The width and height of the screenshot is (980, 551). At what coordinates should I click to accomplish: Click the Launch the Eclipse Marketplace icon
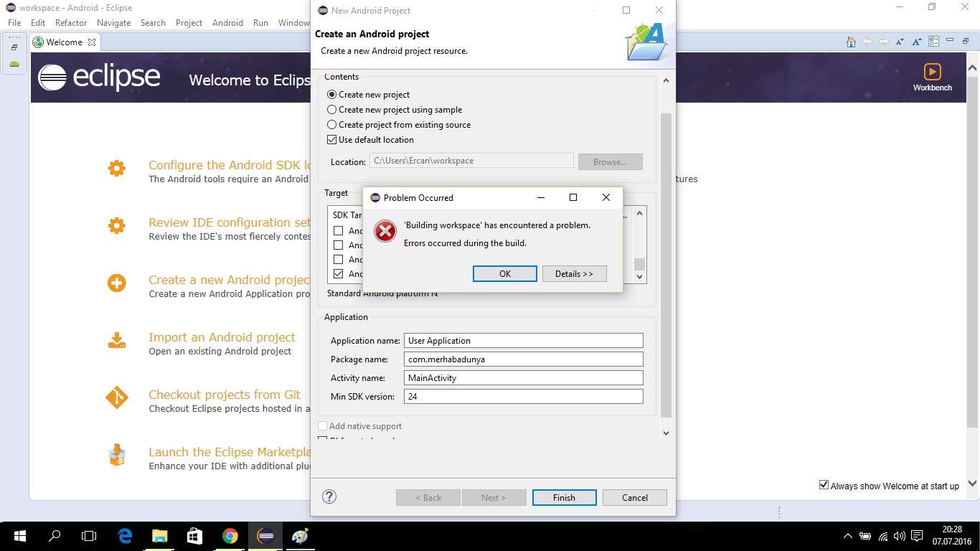coord(116,455)
